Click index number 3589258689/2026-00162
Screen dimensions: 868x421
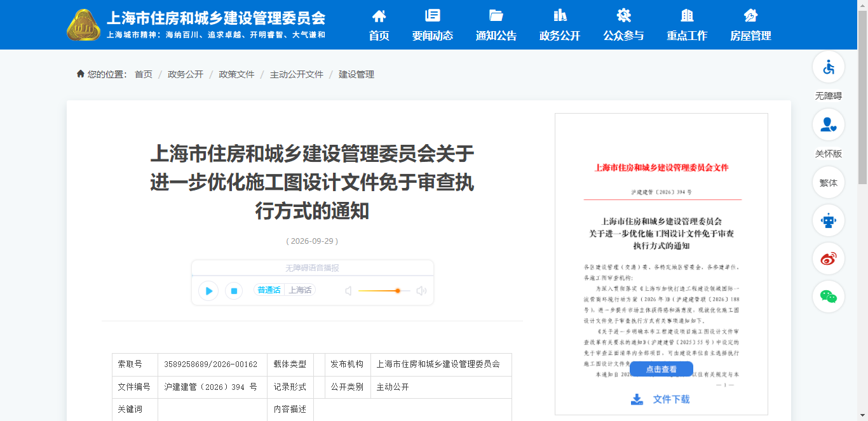[211, 364]
